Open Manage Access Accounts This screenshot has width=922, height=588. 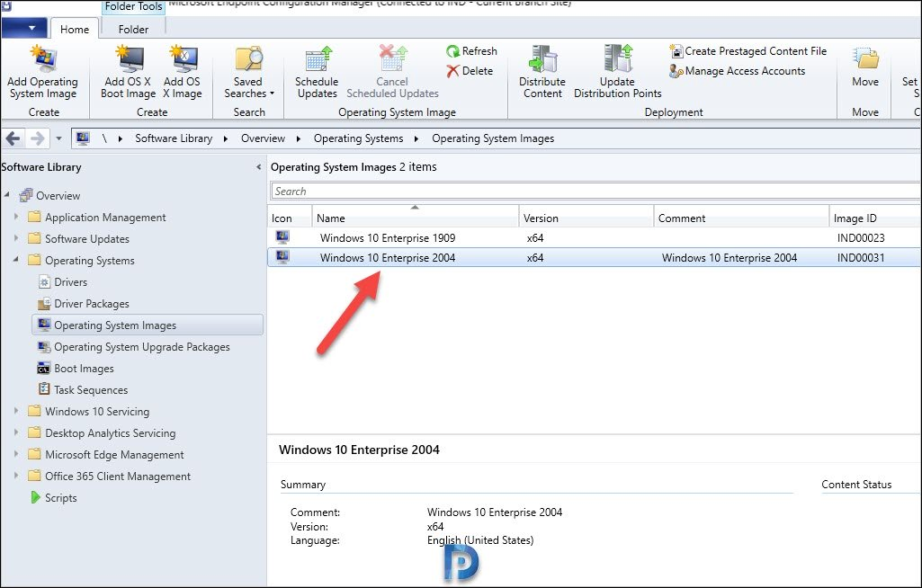click(738, 70)
